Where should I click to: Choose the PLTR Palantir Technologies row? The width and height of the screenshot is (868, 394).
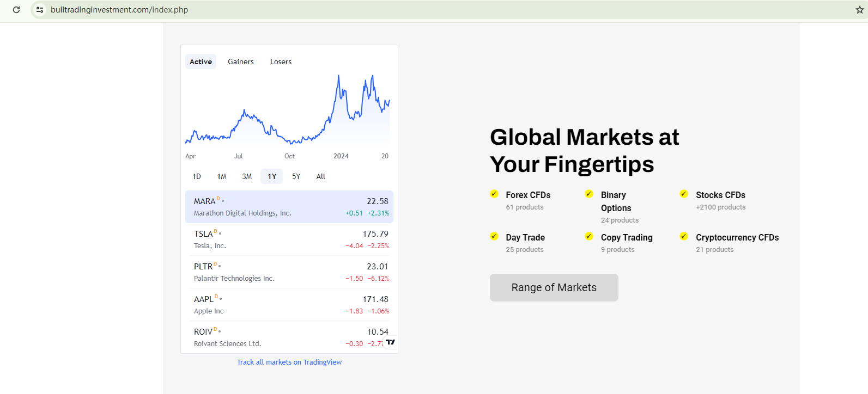(289, 272)
